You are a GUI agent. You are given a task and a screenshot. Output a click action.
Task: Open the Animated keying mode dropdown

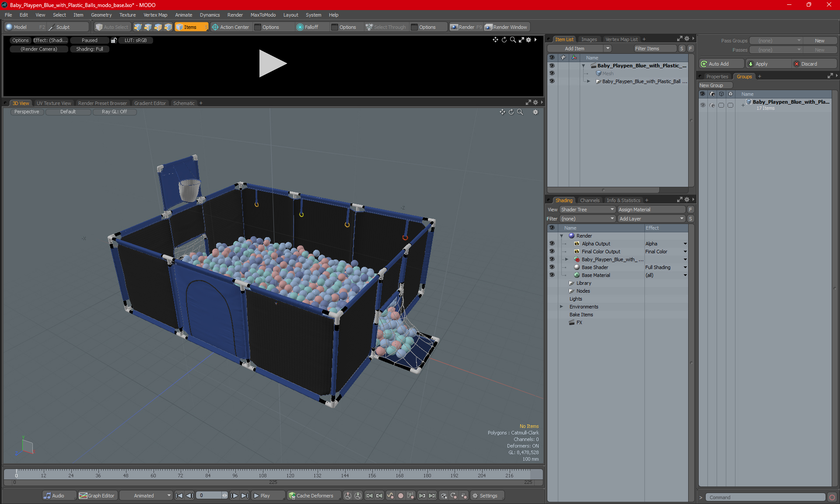point(146,496)
